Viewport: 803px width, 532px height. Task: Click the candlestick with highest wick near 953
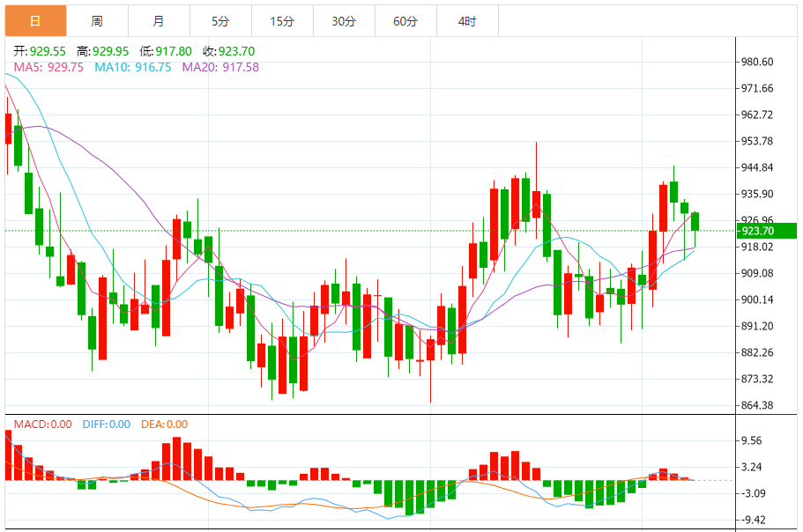pos(536,204)
